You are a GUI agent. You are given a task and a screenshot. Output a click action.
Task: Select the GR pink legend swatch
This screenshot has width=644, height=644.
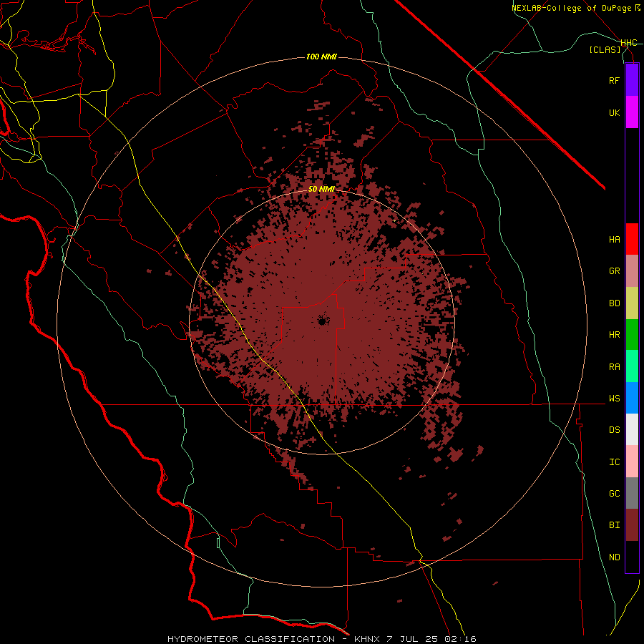tap(632, 271)
